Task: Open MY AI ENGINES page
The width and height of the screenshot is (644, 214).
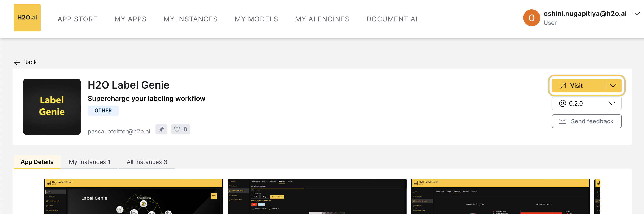Action: point(322,19)
